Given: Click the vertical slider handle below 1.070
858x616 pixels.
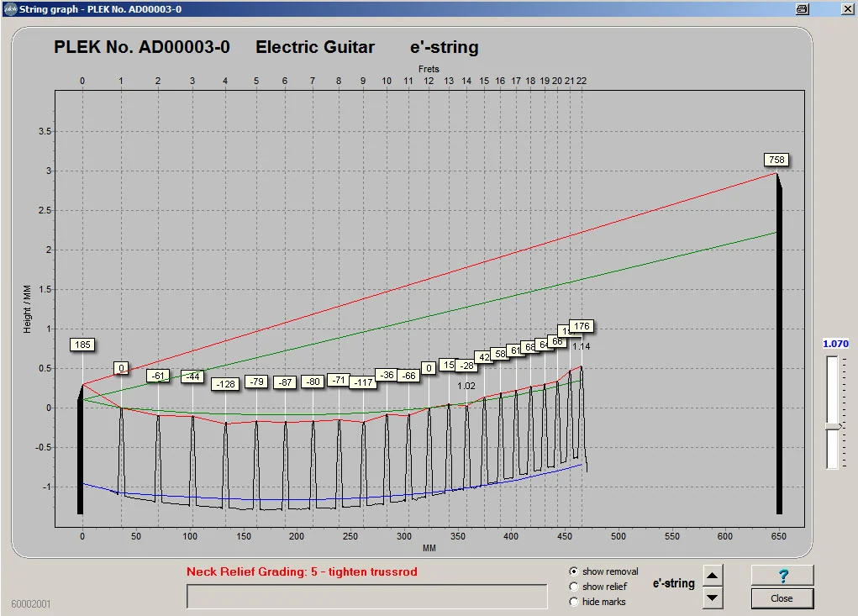Looking at the screenshot, I should coord(834,426).
